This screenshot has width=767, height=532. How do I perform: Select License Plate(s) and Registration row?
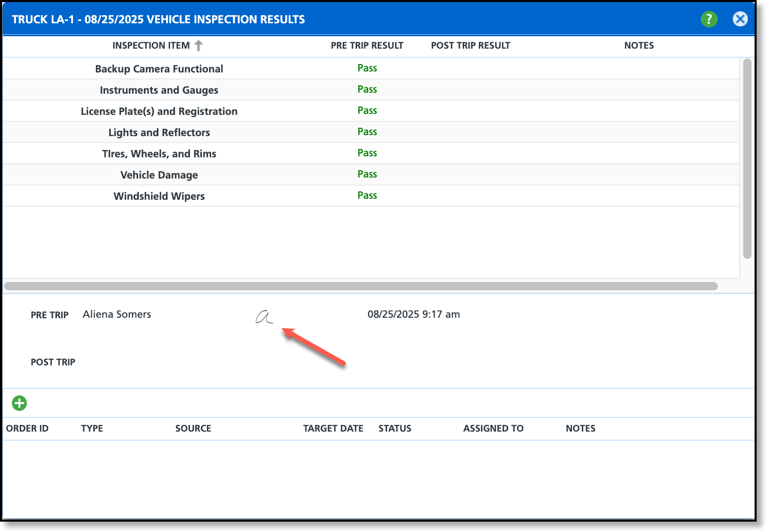pyautogui.click(x=371, y=111)
